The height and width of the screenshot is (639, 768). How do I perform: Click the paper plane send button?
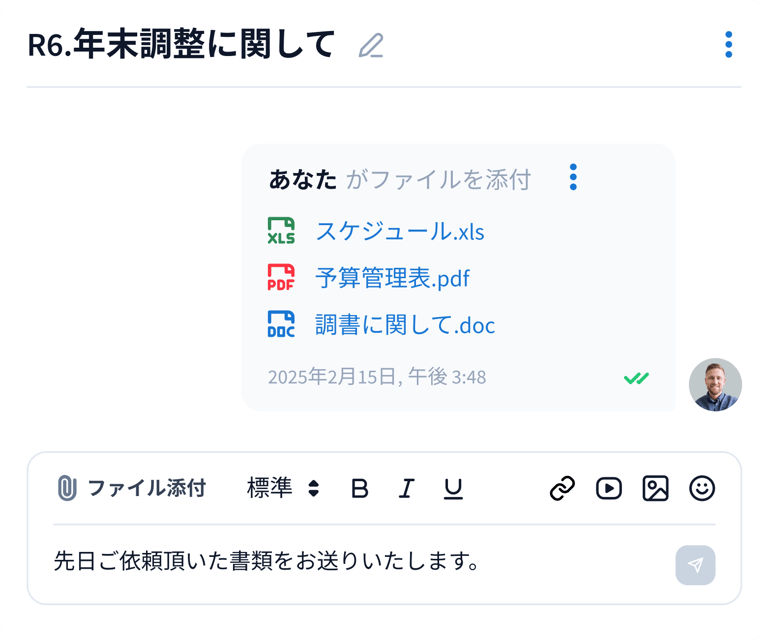(x=695, y=565)
